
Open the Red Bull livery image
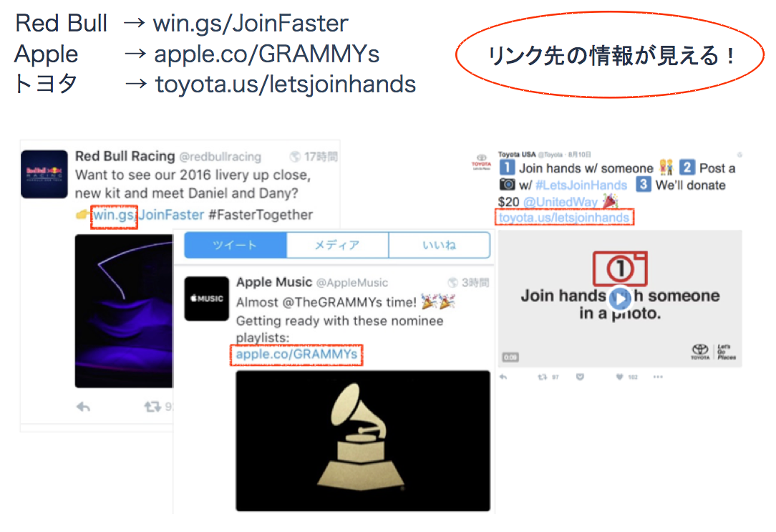pyautogui.click(x=124, y=311)
